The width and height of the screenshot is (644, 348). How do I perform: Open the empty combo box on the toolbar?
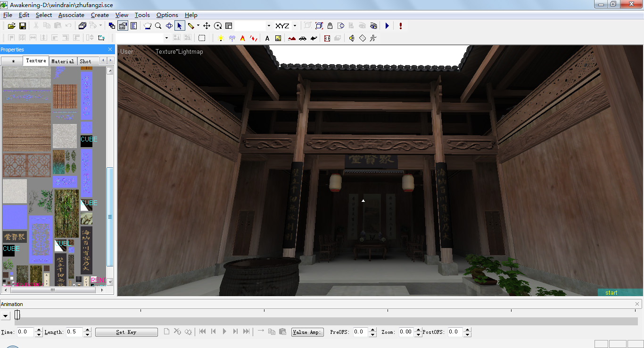252,25
